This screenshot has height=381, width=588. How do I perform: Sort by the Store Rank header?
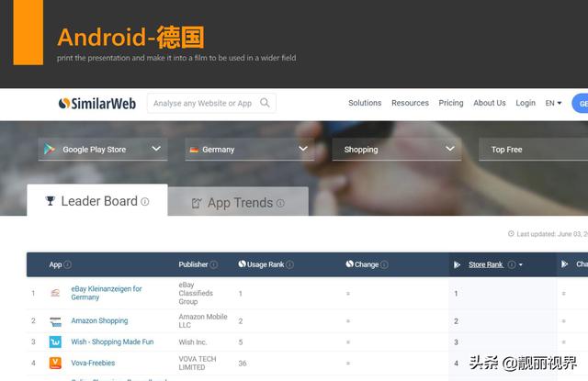[486, 264]
